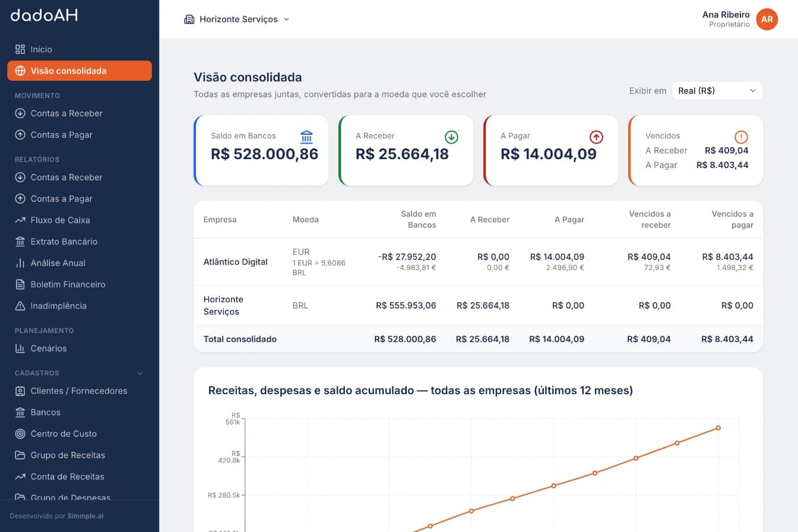The height and width of the screenshot is (532, 798).
Task: Click the Inadimplência warning triangle icon
Action: coord(20,306)
